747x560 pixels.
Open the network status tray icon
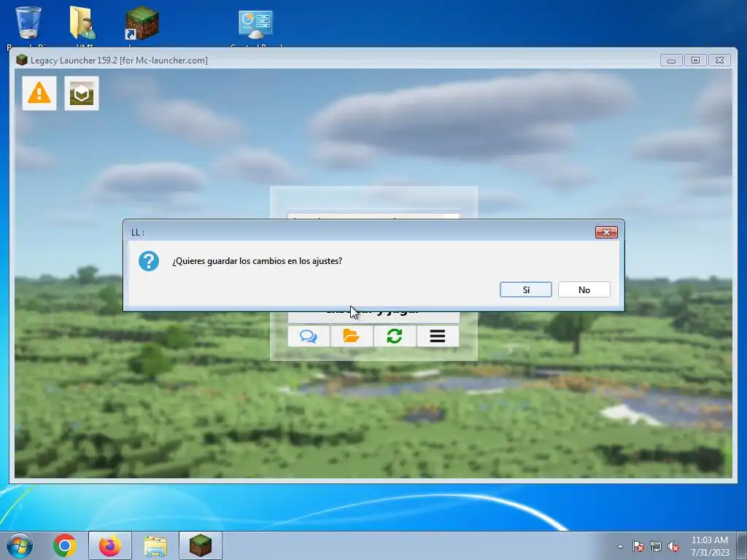(656, 546)
